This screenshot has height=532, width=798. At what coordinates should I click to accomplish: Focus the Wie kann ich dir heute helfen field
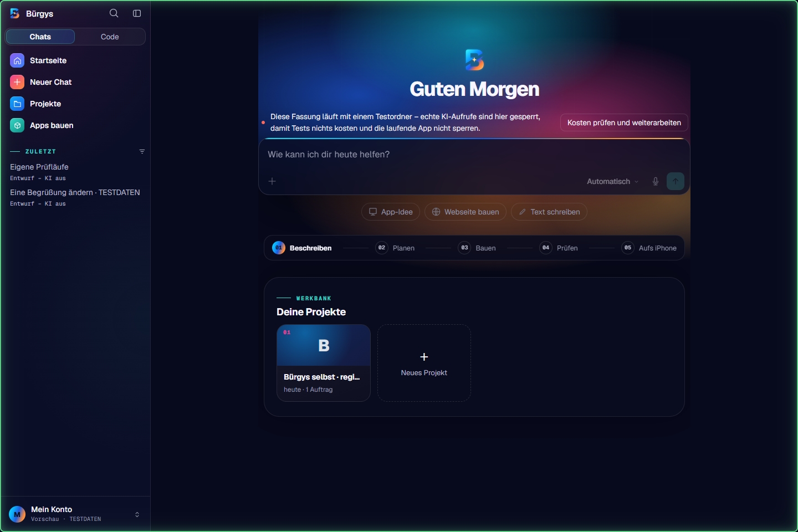[474, 155]
